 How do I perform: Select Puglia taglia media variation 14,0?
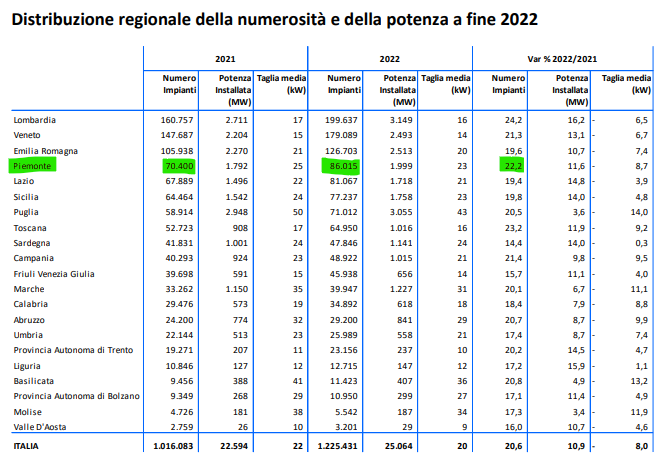pyautogui.click(x=639, y=212)
